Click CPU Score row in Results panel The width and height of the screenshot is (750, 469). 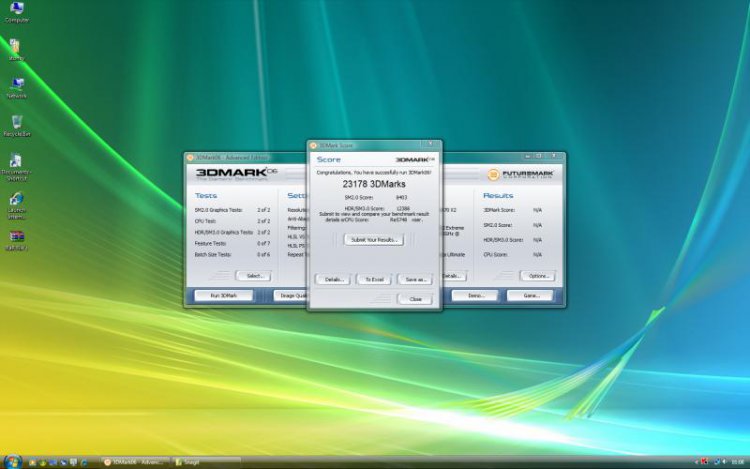coord(513,254)
